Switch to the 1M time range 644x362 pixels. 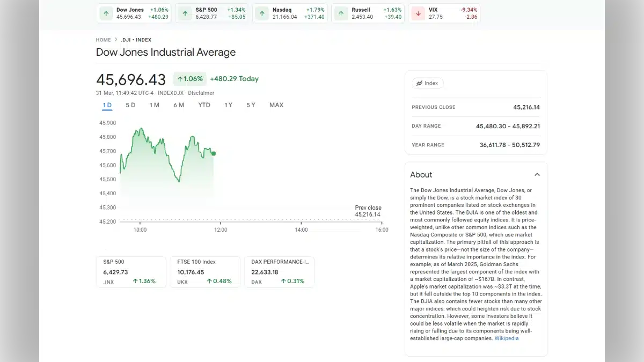pyautogui.click(x=155, y=105)
